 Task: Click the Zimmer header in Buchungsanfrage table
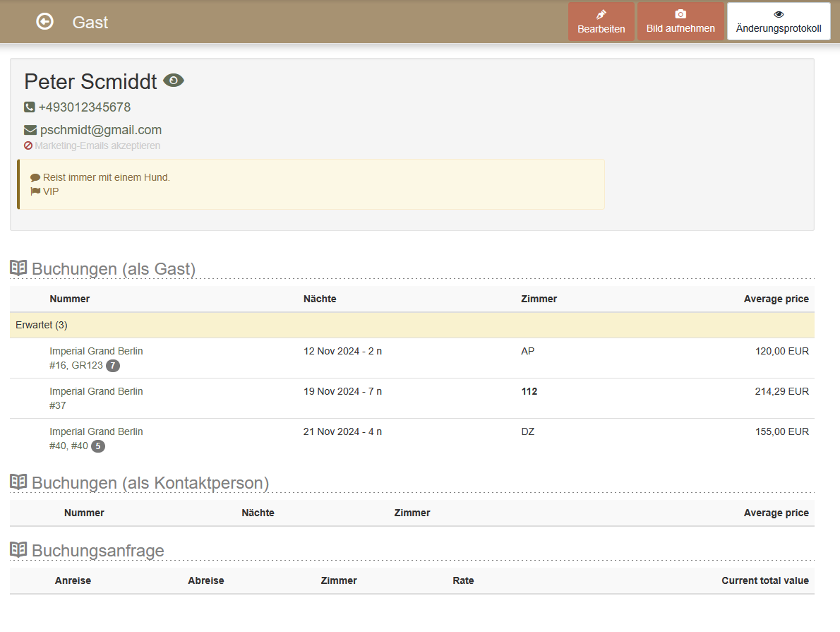pyautogui.click(x=339, y=580)
